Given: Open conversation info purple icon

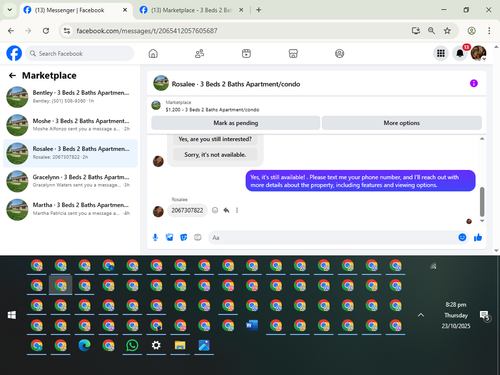Looking at the screenshot, I should coord(474,83).
